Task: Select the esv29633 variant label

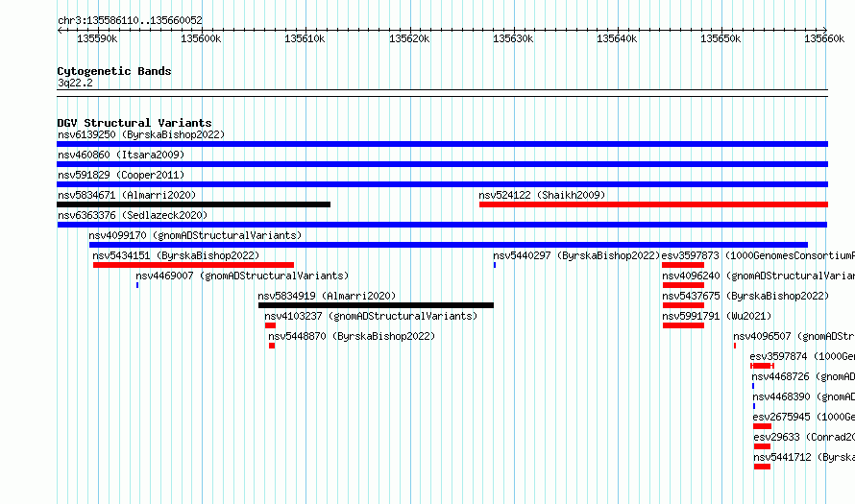Action: click(804, 437)
